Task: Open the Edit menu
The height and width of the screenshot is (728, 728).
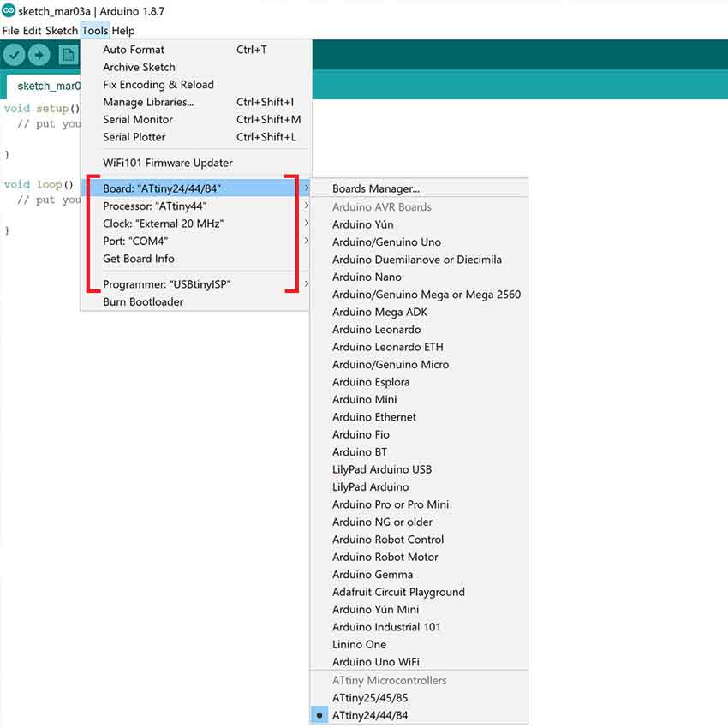Action: pos(32,31)
